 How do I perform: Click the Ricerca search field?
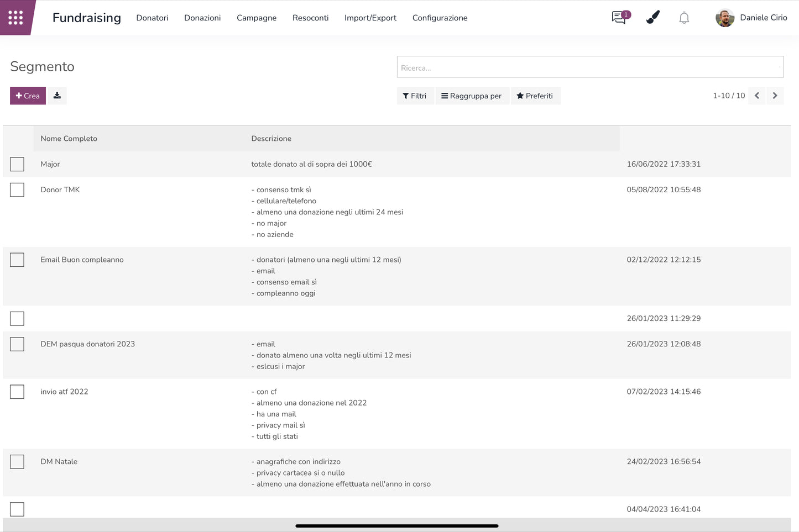coord(589,67)
